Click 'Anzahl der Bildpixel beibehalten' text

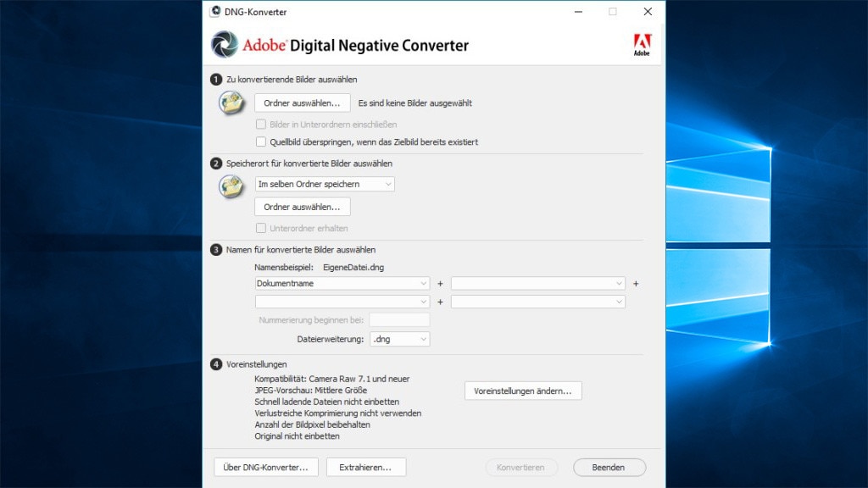click(312, 424)
